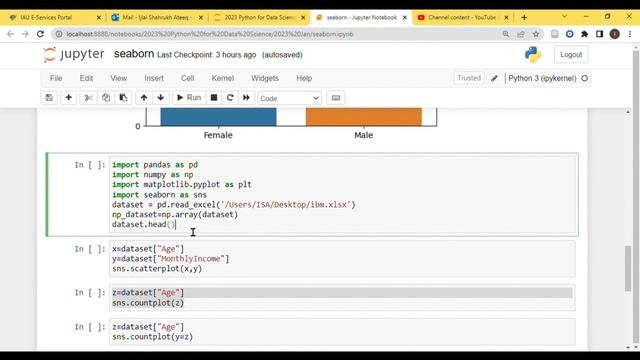This screenshot has height=360, width=640.
Task: Click the Trusted notebook indicator
Action: [x=469, y=78]
